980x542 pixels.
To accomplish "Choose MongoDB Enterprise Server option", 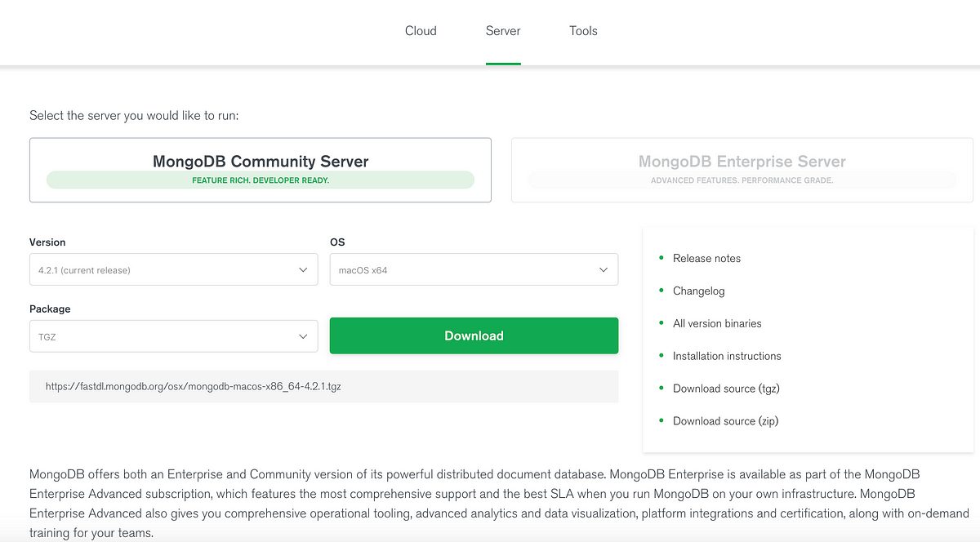I will click(x=742, y=170).
